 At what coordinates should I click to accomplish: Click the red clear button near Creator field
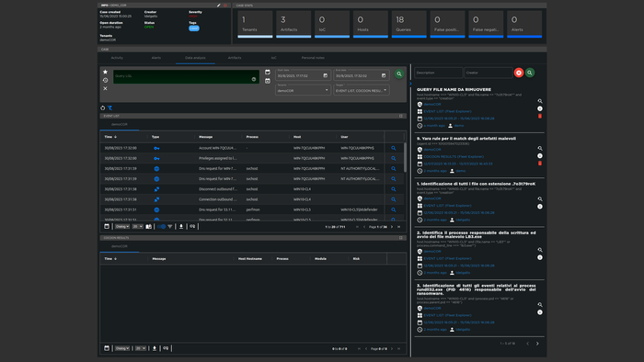tap(519, 73)
